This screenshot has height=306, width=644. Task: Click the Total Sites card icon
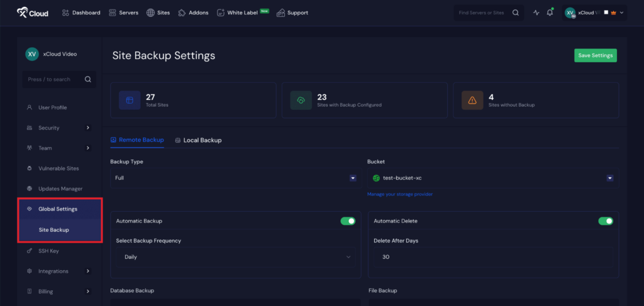(130, 101)
